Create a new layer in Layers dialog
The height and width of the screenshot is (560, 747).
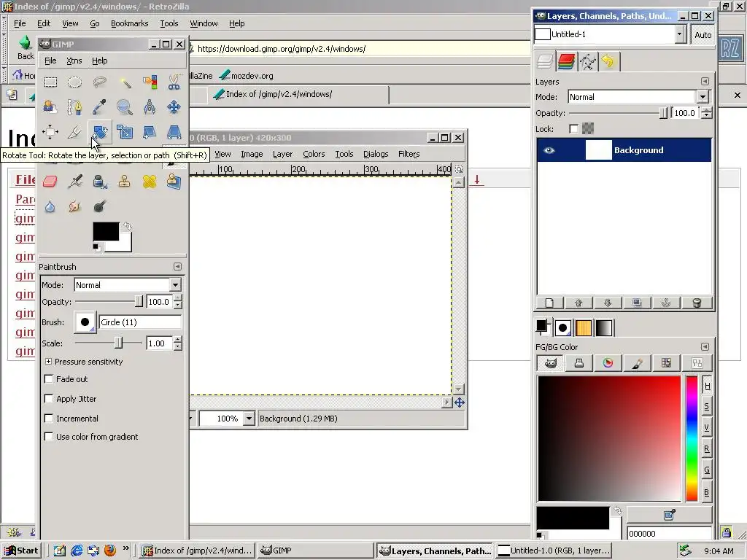coord(550,303)
